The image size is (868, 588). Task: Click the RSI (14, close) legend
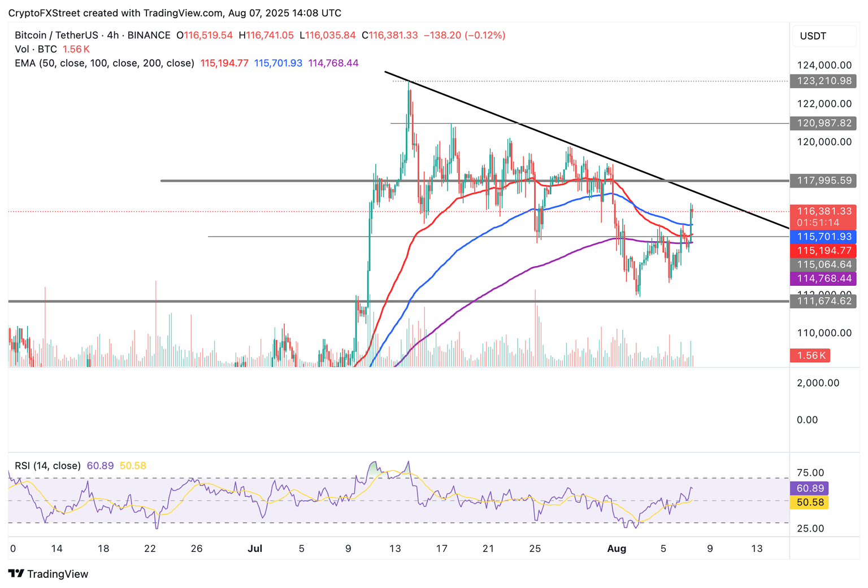click(48, 466)
